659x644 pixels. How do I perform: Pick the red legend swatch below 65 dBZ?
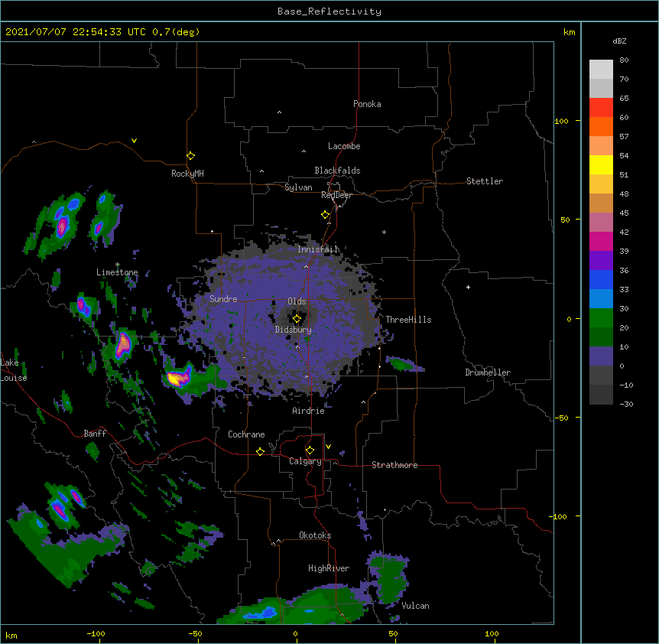click(601, 107)
